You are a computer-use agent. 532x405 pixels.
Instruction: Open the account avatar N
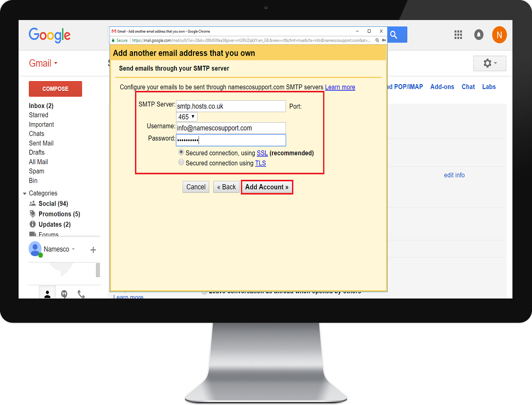click(x=499, y=35)
